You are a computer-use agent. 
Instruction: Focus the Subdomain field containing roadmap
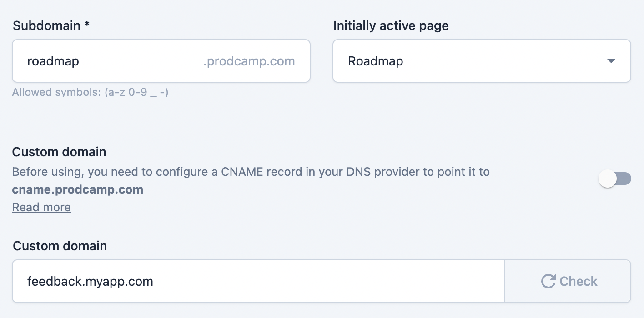[x=161, y=61]
